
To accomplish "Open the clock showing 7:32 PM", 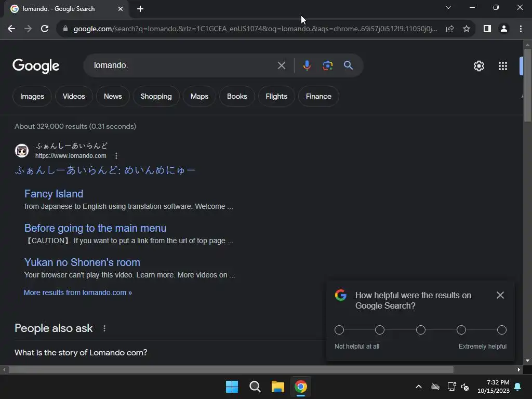I will pyautogui.click(x=494, y=387).
